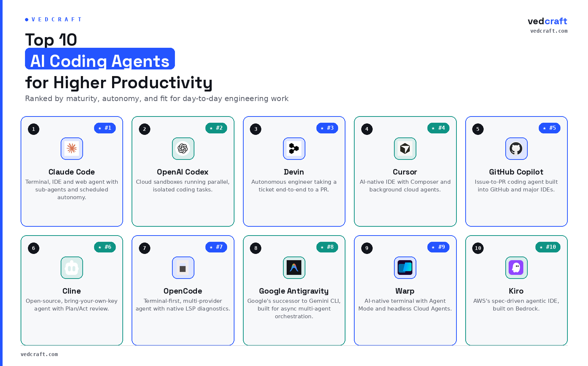
Task: Click the OpenCode square icon
Action: 183,268
